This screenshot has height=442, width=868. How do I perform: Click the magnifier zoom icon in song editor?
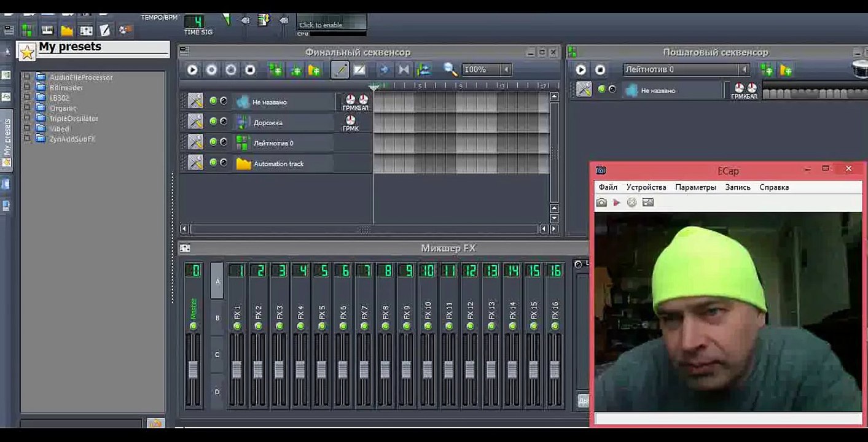tap(450, 70)
